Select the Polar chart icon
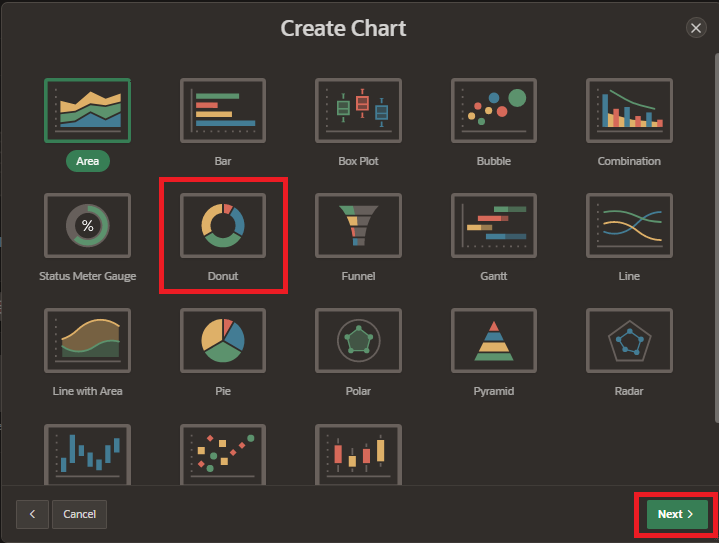The image size is (719, 543). coord(358,341)
